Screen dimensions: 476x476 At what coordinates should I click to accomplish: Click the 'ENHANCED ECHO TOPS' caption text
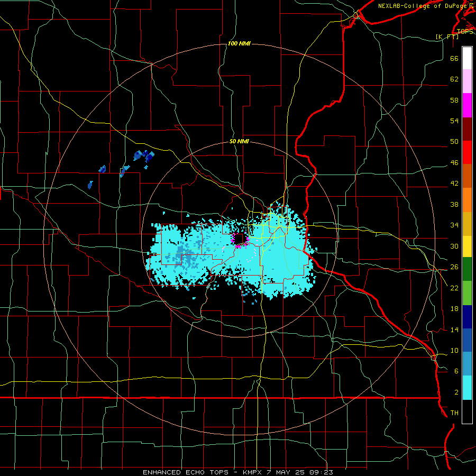click(x=186, y=472)
